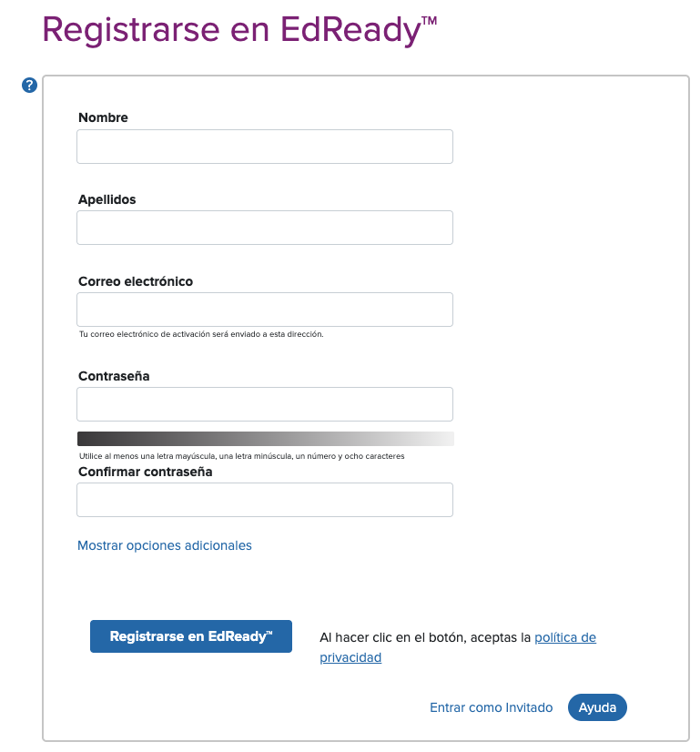Click the Apellidos field label
Screen dimensions: 700x752
coord(107,199)
